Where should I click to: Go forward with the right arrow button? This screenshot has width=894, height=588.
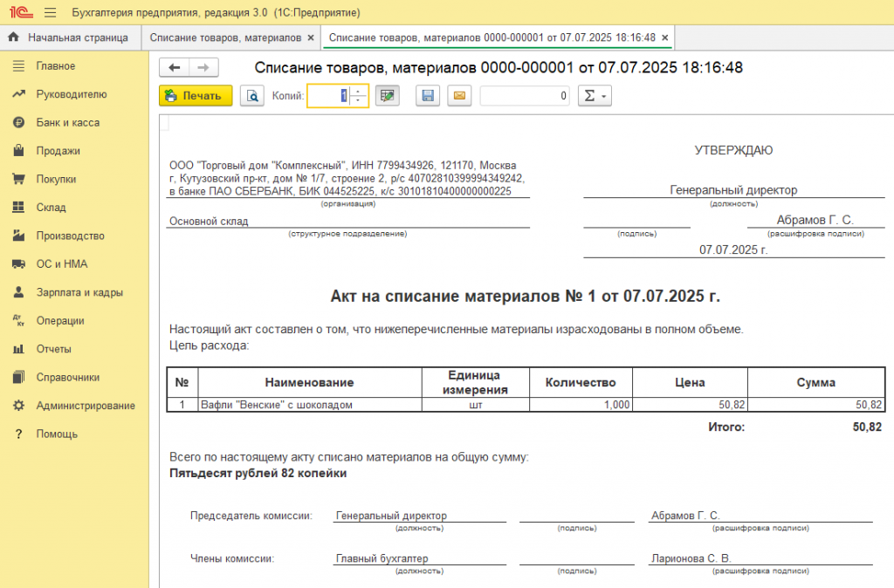point(203,68)
